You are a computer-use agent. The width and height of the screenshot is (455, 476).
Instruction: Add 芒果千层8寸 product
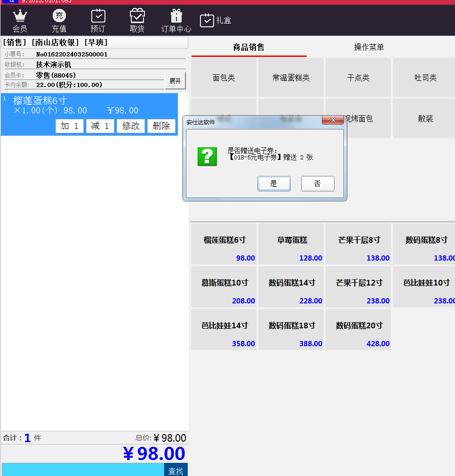[359, 244]
